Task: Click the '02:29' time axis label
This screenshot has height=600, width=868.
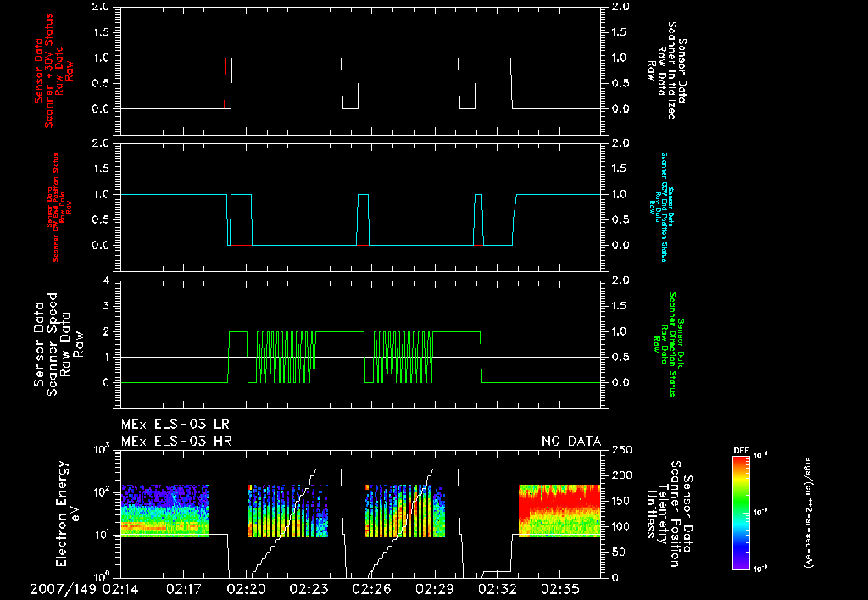Action: pos(434,588)
